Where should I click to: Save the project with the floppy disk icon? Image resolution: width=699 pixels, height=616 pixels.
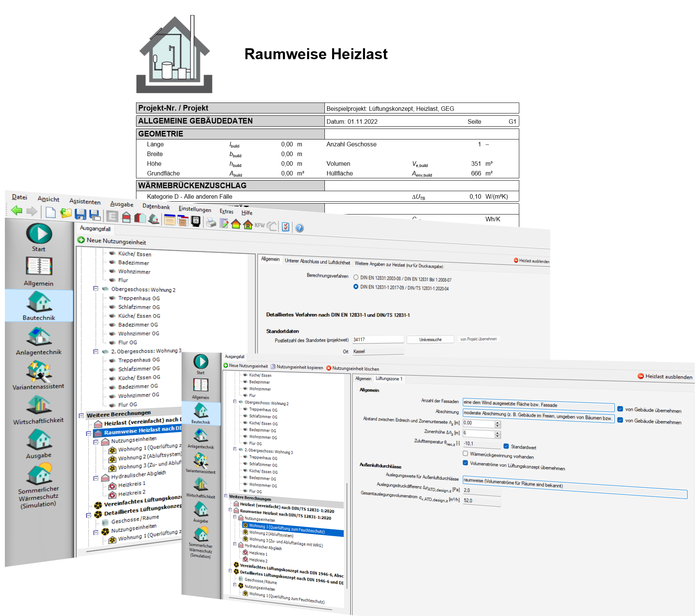[x=80, y=214]
